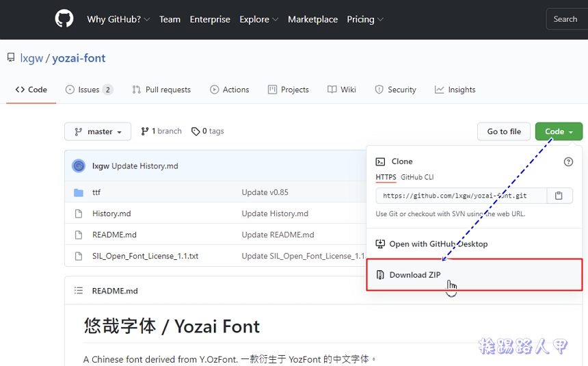The width and height of the screenshot is (588, 366).
Task: Click the lxgw commit author avatar
Action: tap(79, 166)
